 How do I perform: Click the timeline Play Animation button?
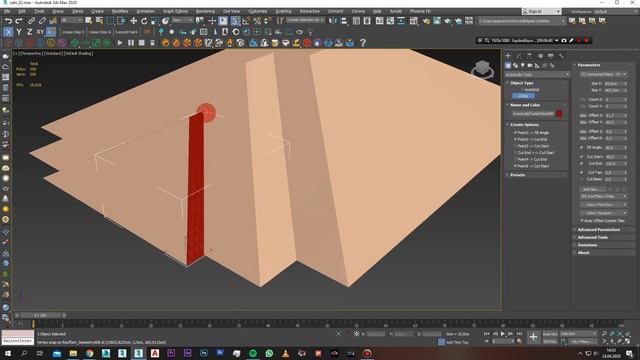tap(502, 334)
